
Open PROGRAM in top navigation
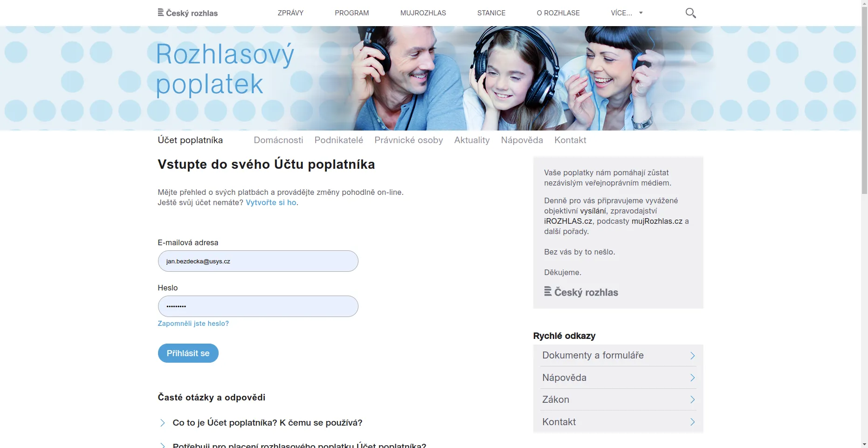[351, 13]
